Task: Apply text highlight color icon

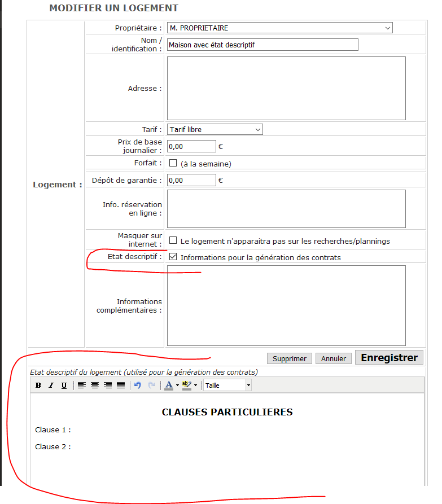Action: 186,385
